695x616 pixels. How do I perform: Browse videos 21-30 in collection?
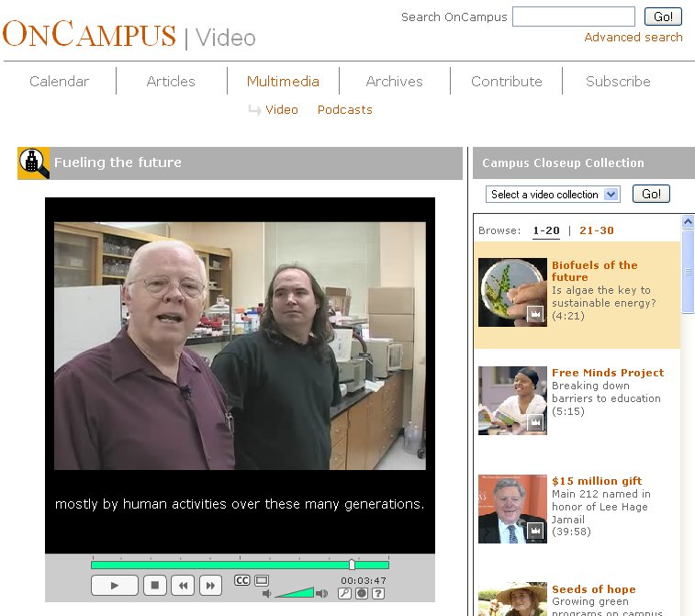coord(597,230)
